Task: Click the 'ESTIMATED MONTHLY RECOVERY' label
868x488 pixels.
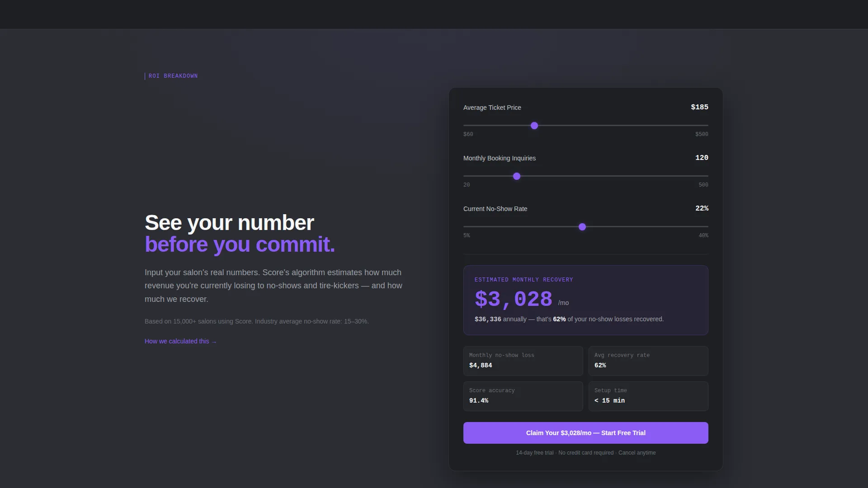Action: click(x=524, y=280)
